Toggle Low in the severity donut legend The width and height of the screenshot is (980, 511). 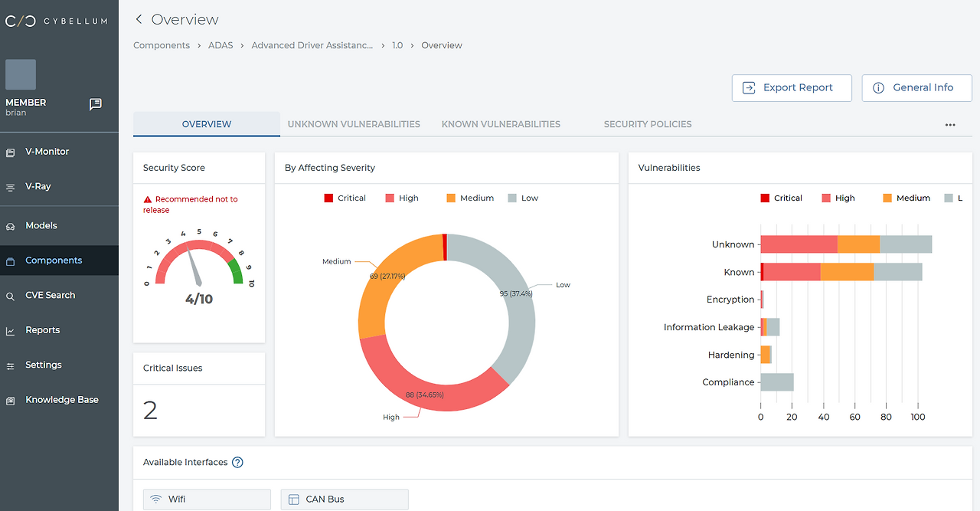coord(523,198)
